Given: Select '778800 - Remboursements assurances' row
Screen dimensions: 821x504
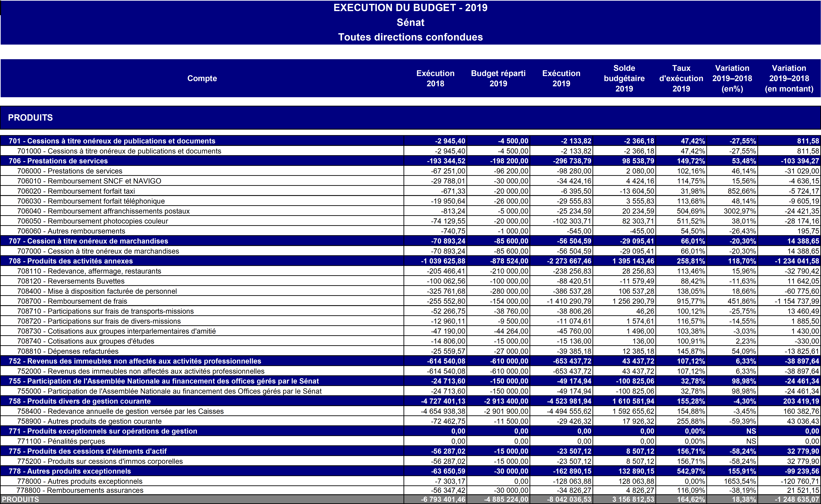Looking at the screenshot, I should click(x=80, y=490).
